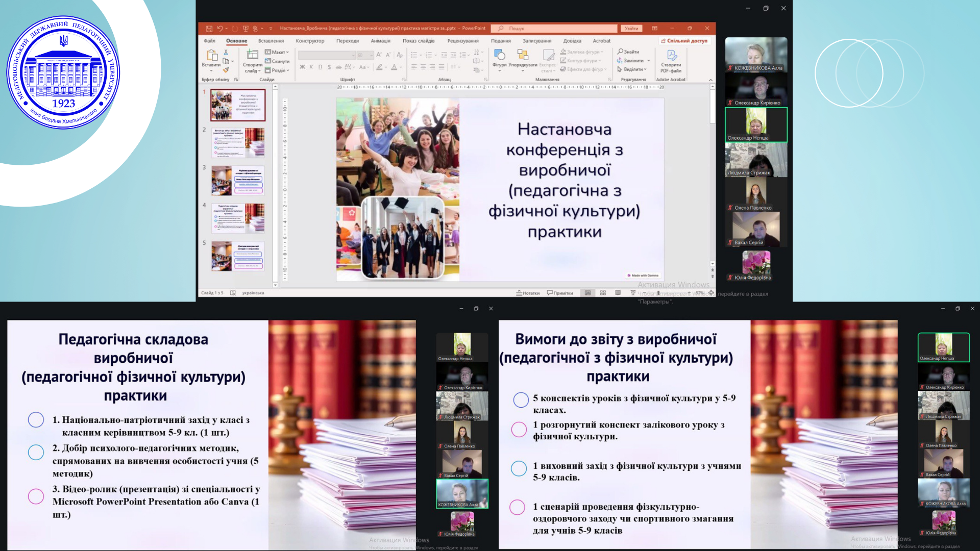Click the Create PDF file icon
This screenshot has width=980, height=551.
point(671,55)
